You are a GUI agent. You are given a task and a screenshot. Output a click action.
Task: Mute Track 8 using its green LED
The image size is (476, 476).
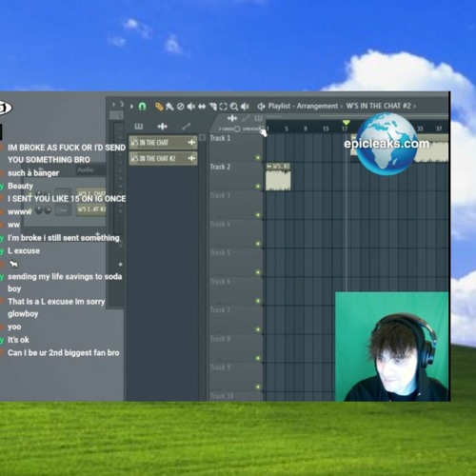[x=258, y=358]
